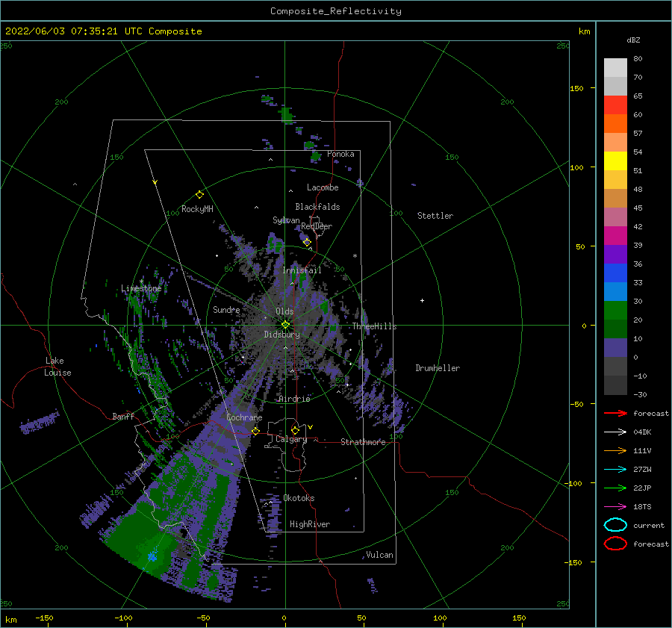Click the yellow radar site marker at Olds

tap(285, 325)
